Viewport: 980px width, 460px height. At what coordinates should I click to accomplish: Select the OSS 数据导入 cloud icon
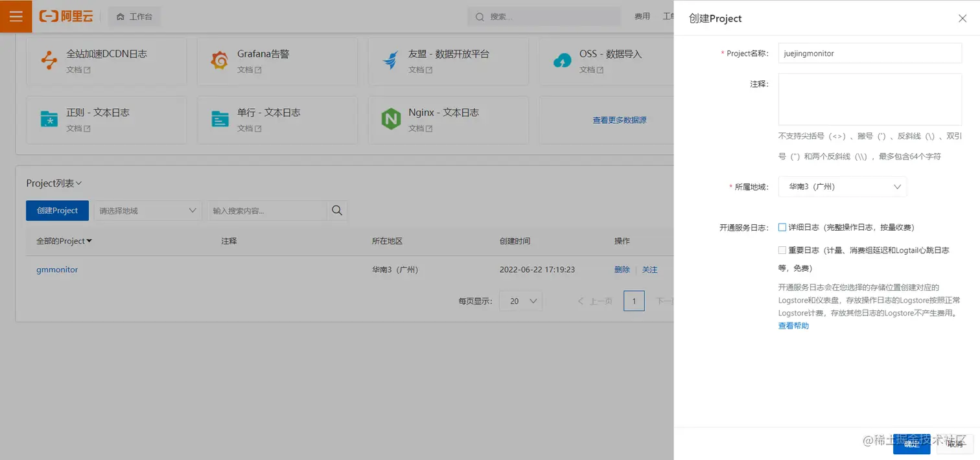562,61
